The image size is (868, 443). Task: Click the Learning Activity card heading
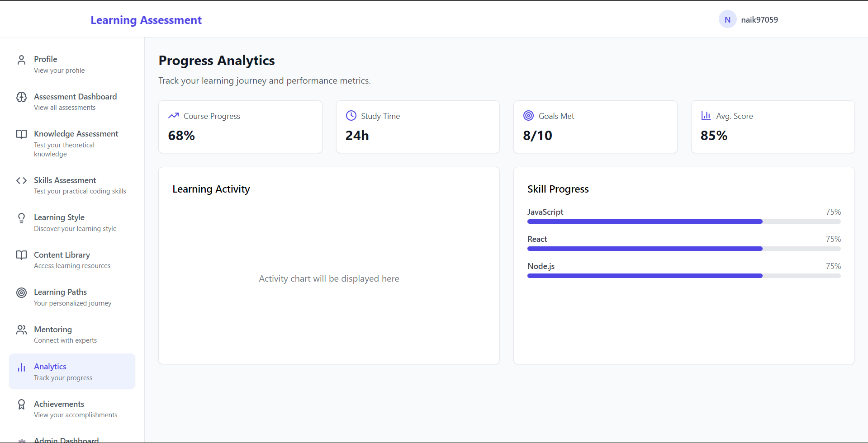pos(211,189)
